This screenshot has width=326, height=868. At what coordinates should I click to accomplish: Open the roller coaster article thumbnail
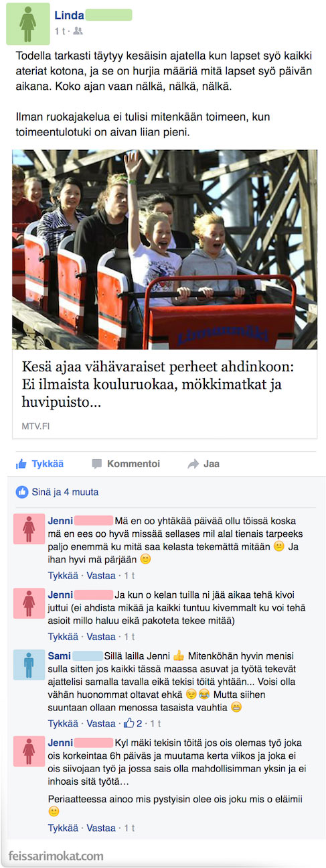tap(165, 249)
